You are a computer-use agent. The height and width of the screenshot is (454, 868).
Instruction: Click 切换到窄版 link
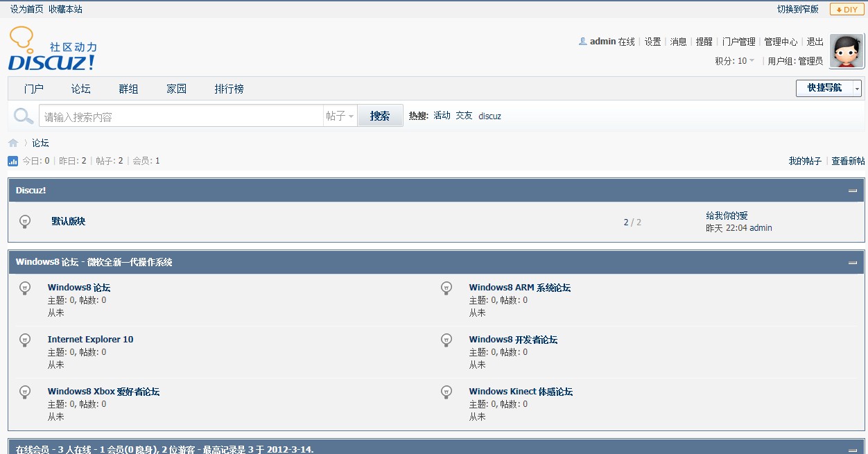pos(798,9)
